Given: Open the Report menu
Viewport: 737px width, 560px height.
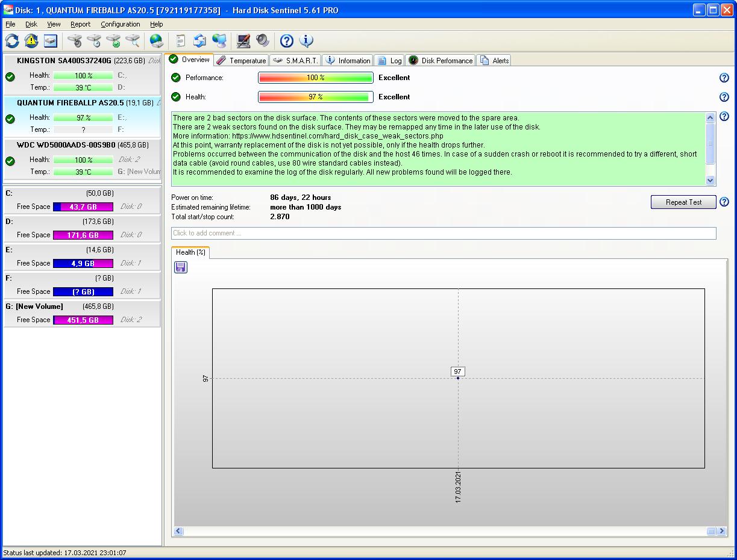Looking at the screenshot, I should click(80, 24).
